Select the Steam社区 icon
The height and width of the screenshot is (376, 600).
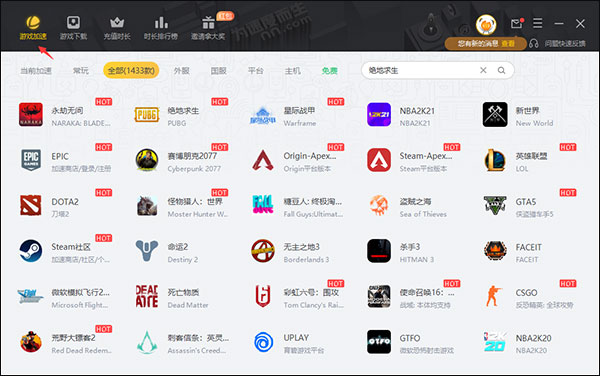coord(31,251)
